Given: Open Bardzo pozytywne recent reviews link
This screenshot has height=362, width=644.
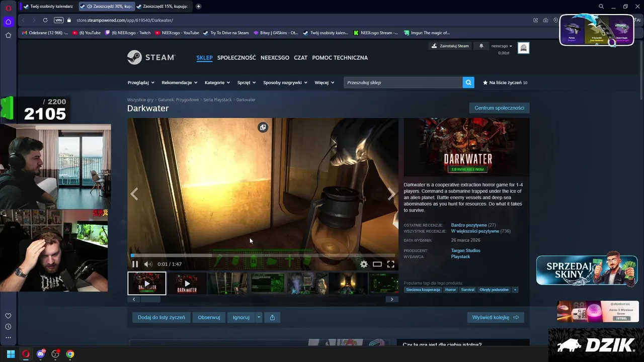Looking at the screenshot, I should tap(468, 225).
